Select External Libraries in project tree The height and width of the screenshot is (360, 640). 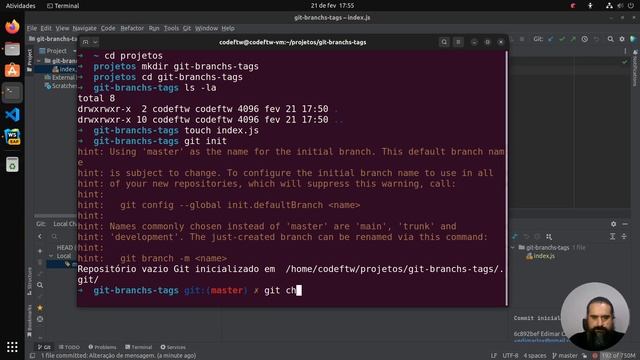[x=60, y=77]
